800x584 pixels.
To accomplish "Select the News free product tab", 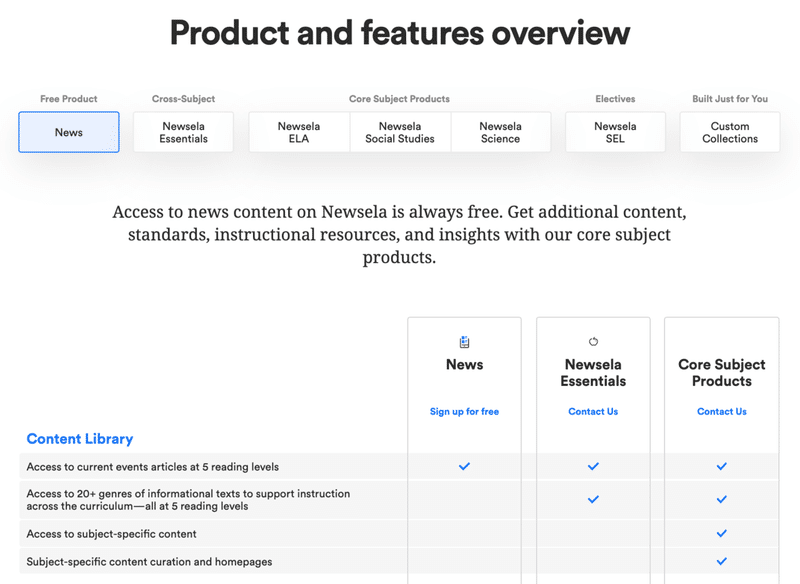I will click(69, 132).
